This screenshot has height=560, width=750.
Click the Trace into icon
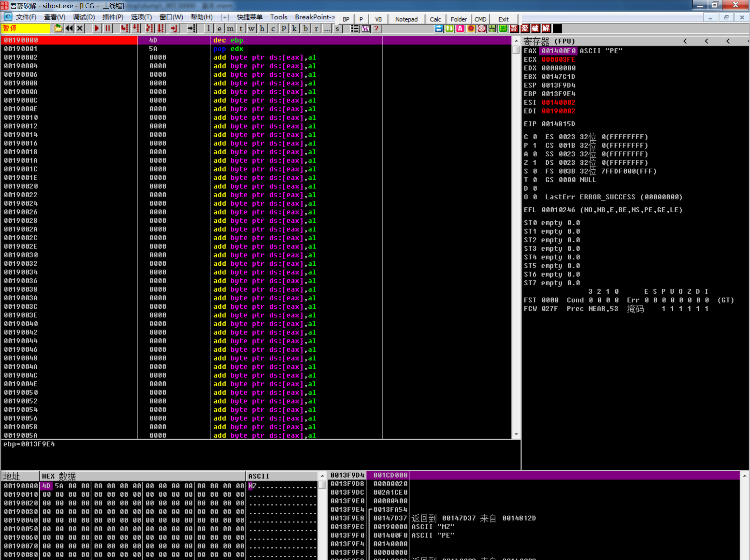pos(149,29)
